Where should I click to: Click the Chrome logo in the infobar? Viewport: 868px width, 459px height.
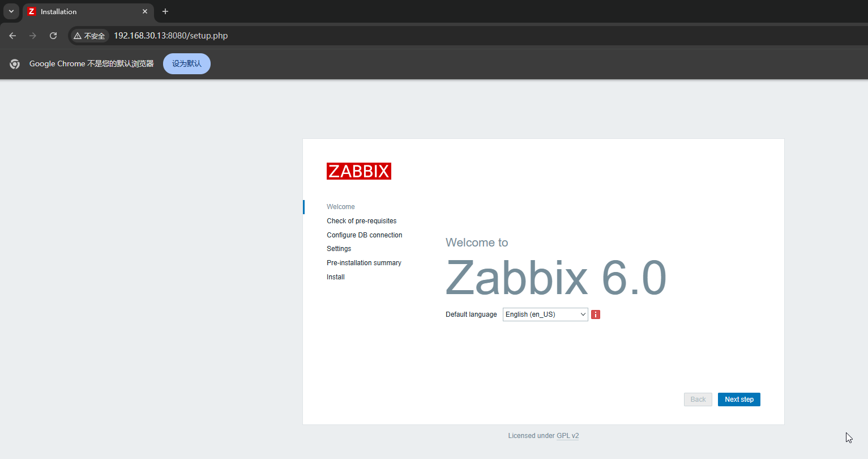(x=15, y=64)
